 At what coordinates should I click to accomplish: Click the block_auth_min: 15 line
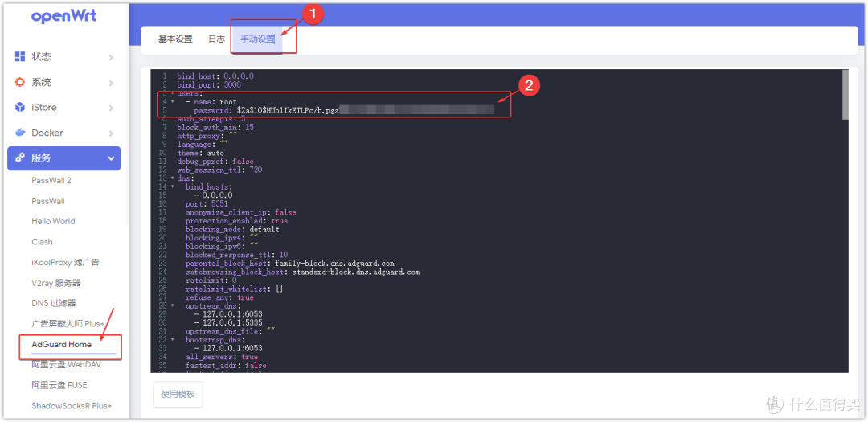point(215,127)
